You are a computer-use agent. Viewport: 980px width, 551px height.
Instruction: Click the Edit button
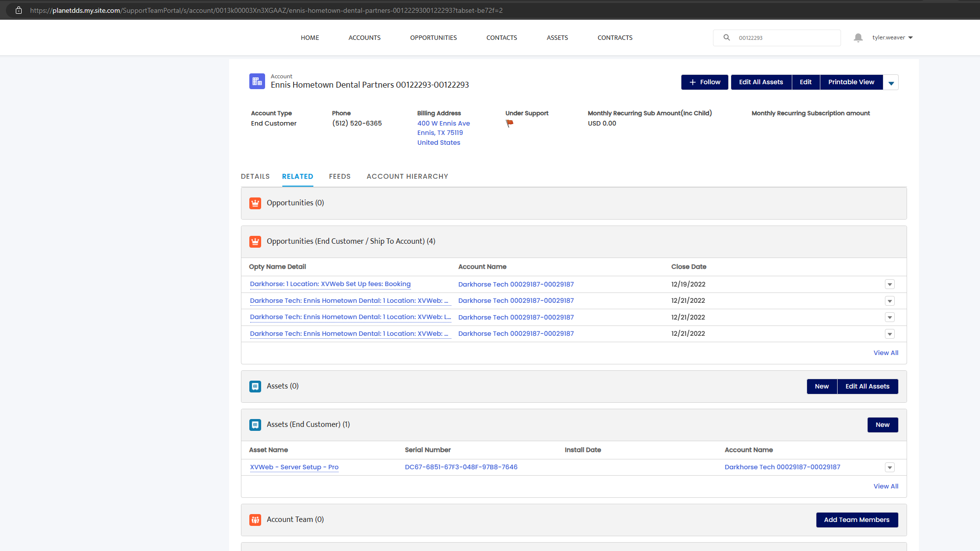[x=806, y=82]
